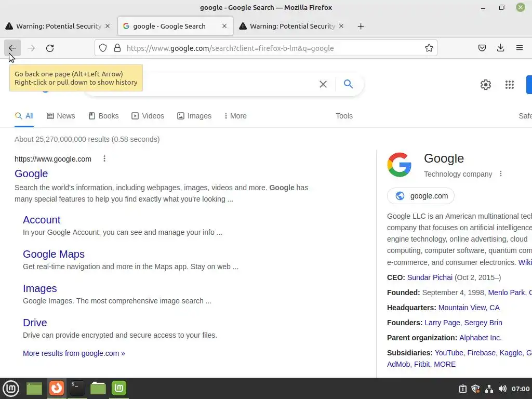Open options for google.com result
This screenshot has height=399, width=532.
(x=104, y=158)
